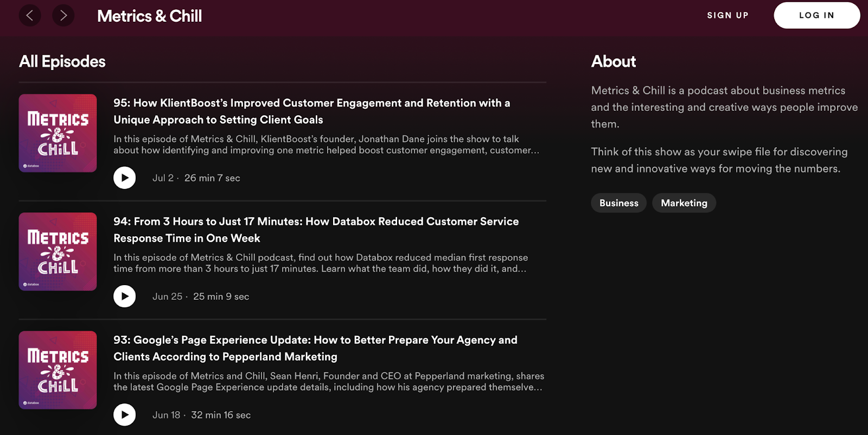Click episode 93 cover thumbnail
Viewport: 868px width, 435px height.
pos(58,370)
